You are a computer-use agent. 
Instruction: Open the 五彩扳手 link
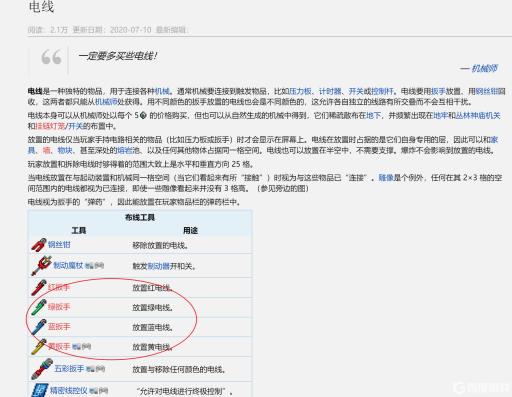(x=69, y=369)
